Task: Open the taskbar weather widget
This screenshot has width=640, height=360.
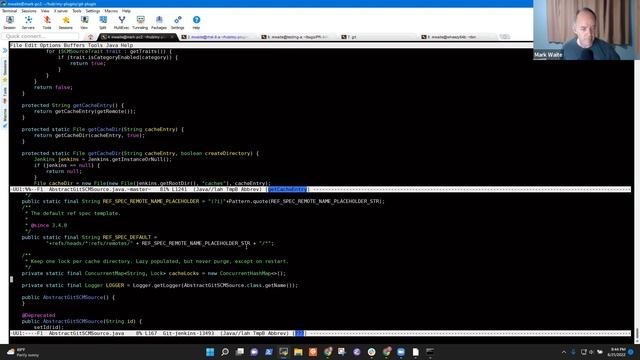Action: [x=23, y=352]
